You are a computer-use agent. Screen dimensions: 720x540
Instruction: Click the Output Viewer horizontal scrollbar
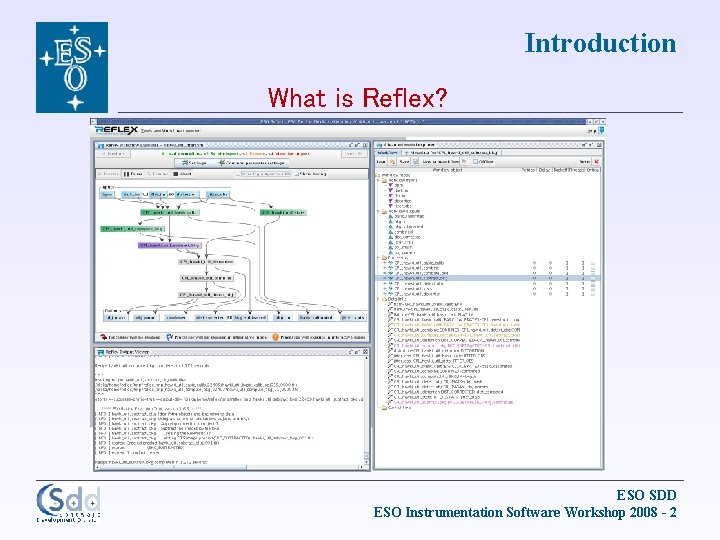click(x=228, y=467)
